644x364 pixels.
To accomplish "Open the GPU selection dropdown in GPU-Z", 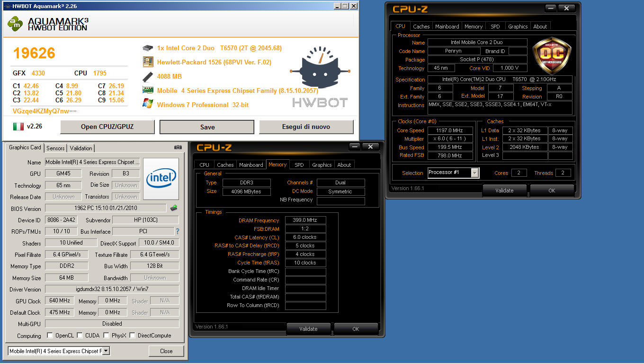I will pyautogui.click(x=106, y=351).
